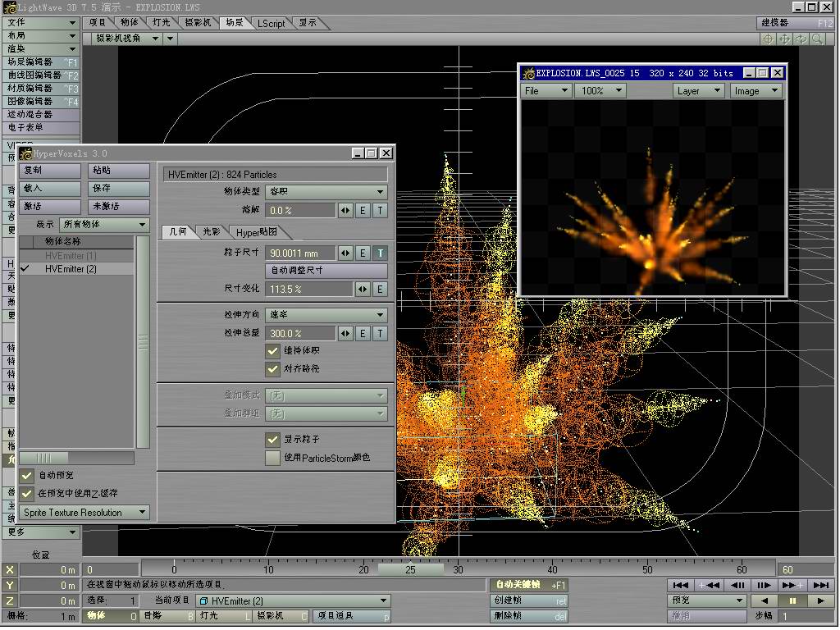Go to previous keyframe

click(709, 586)
